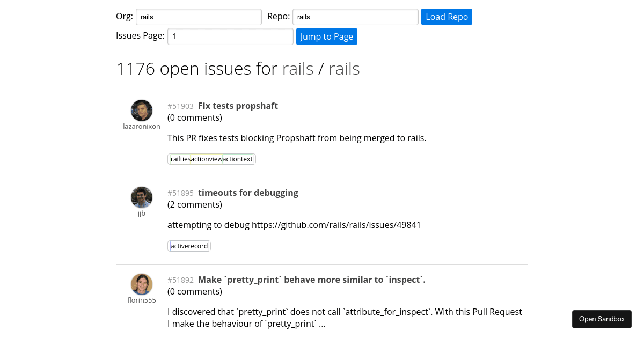Click inside the Org input field
The height and width of the screenshot is (338, 644).
click(x=199, y=17)
